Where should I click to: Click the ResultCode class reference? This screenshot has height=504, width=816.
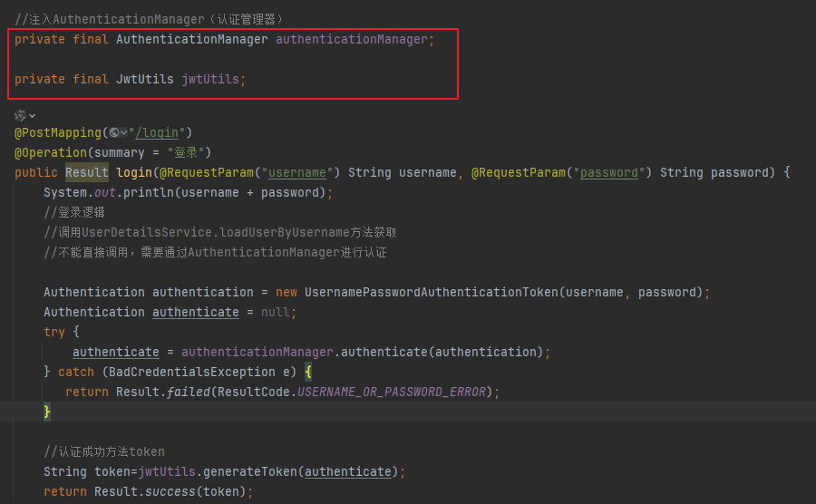point(254,392)
